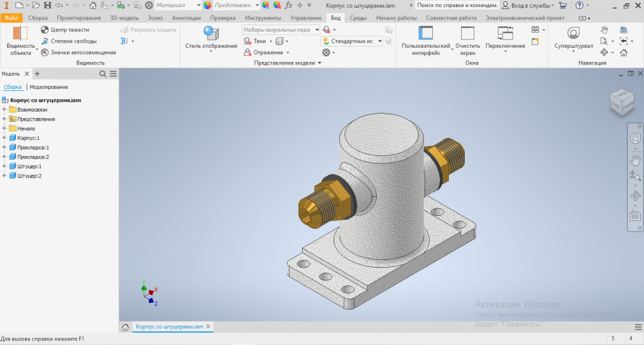Launch the Суперштурвал navigation wheel
Viewport: 644px width, 345px height.
tap(573, 33)
